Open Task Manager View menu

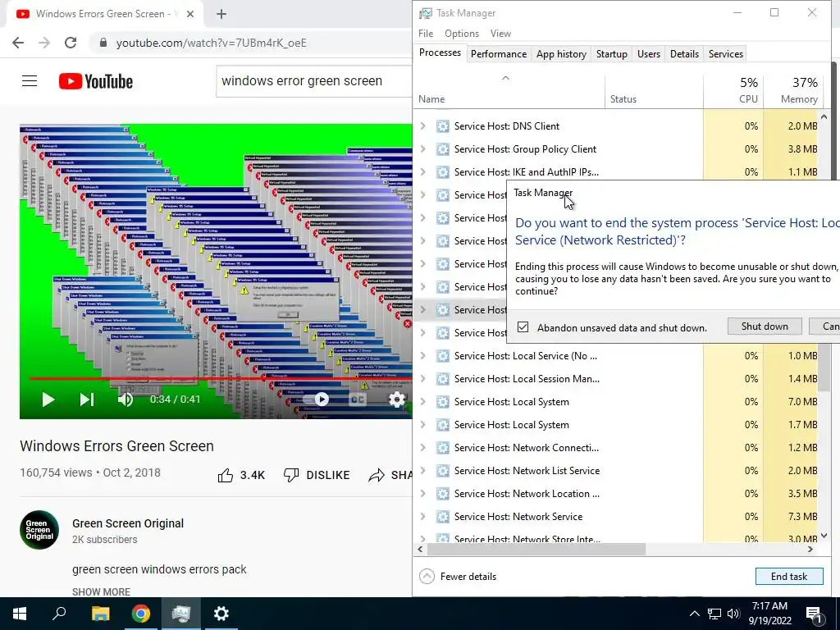[501, 33]
